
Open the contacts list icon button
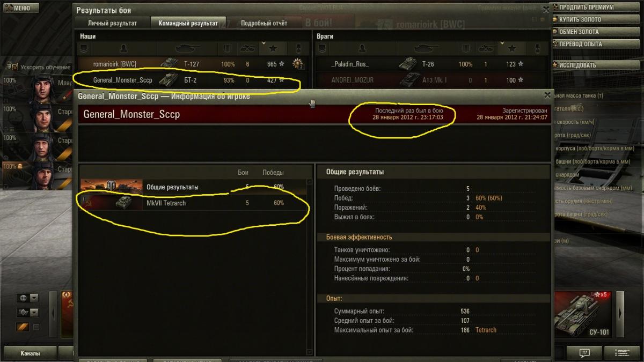[x=622, y=353]
